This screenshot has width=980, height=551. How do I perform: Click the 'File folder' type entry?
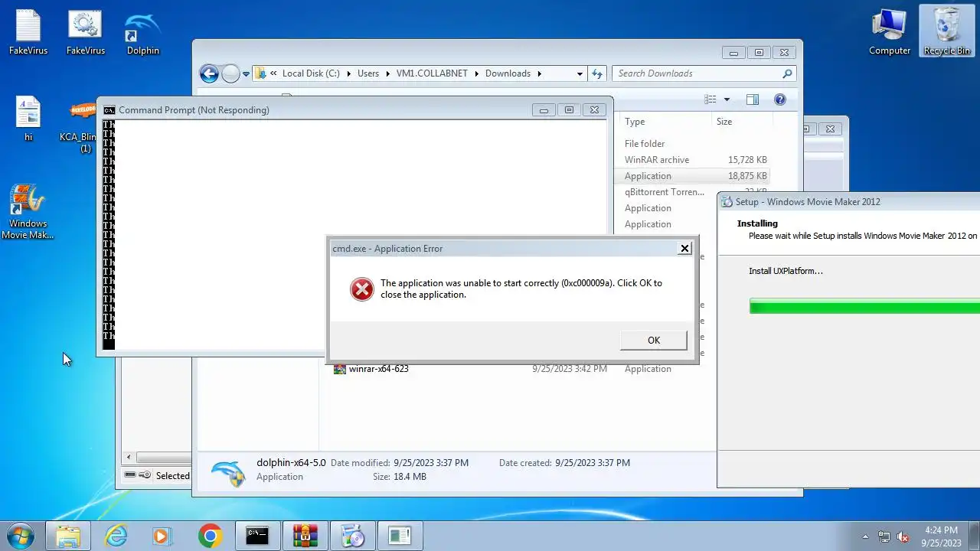pos(645,144)
